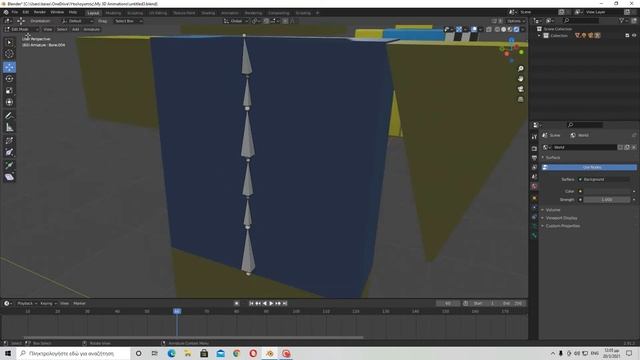Expand the Viewport Display panel

pyautogui.click(x=561, y=218)
